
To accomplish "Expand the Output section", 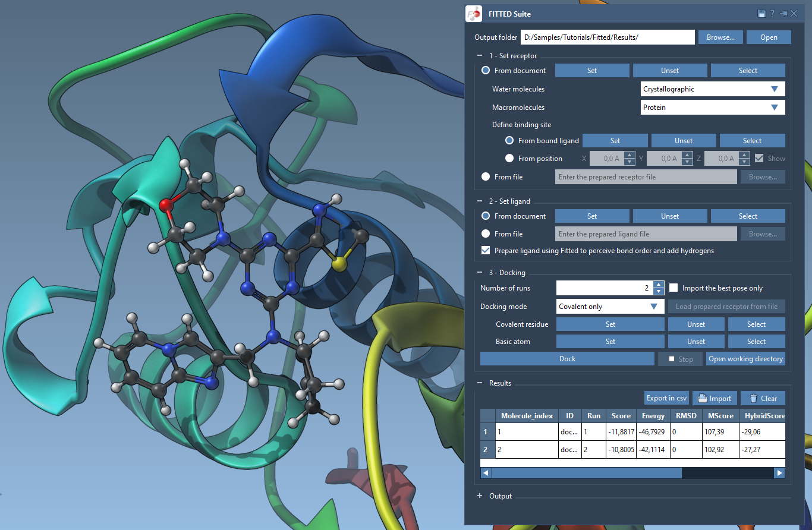I will pyautogui.click(x=480, y=496).
